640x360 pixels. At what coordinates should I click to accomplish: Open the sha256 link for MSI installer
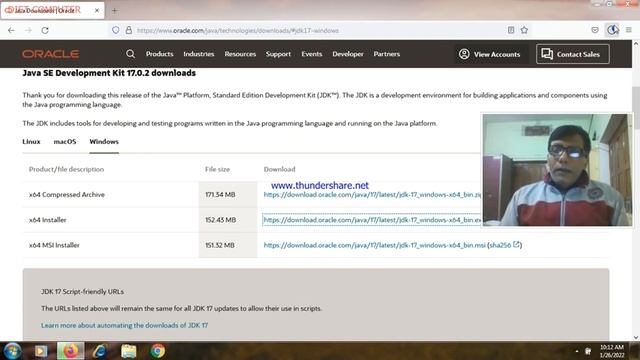coord(504,245)
